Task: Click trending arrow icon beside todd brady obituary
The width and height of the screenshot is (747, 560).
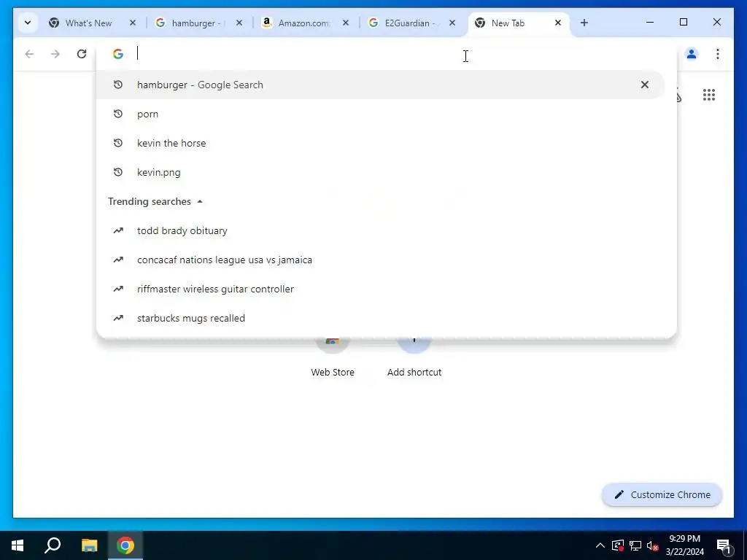Action: click(118, 230)
